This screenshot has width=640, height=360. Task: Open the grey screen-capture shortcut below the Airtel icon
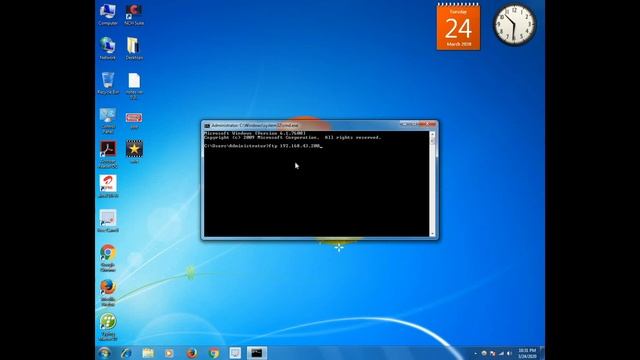[x=108, y=221]
